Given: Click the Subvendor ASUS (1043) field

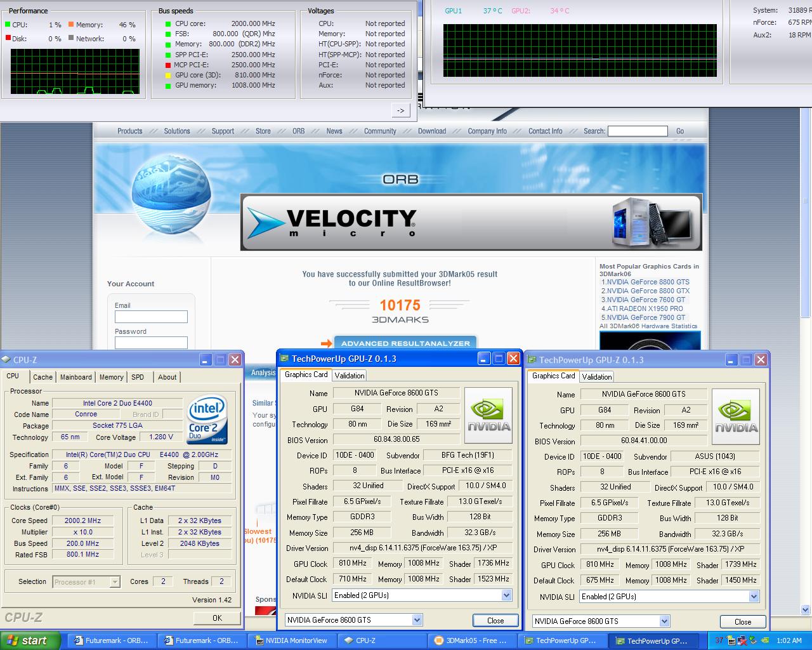Looking at the screenshot, I should (x=715, y=456).
